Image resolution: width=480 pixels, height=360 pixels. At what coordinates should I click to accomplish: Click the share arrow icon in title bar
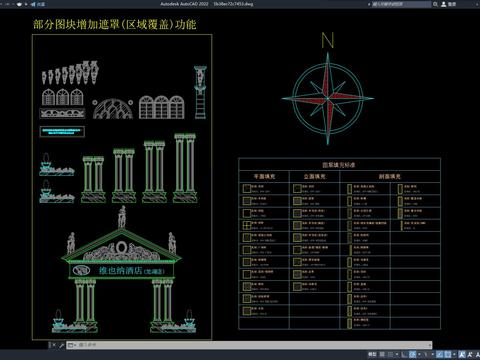33,4
